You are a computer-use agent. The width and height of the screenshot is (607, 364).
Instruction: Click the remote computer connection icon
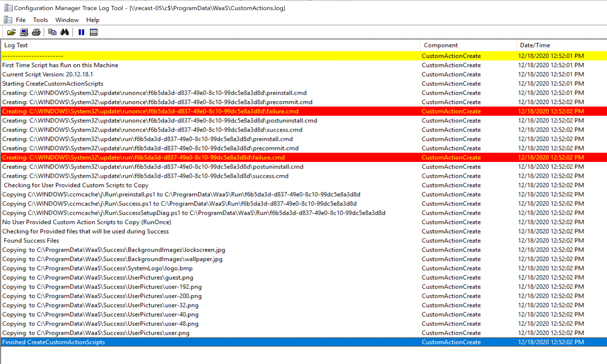point(24,32)
